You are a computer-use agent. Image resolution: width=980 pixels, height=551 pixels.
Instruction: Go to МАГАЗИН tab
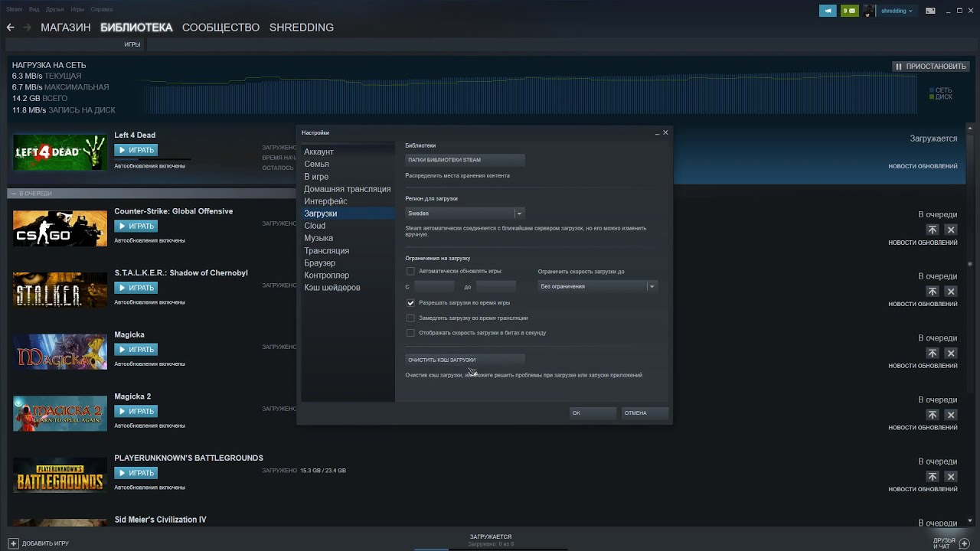tap(66, 28)
